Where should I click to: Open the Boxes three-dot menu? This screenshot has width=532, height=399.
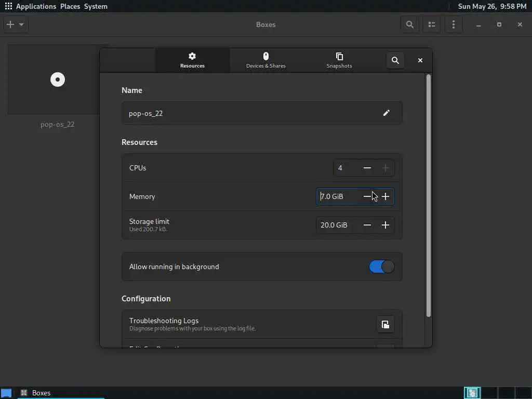[453, 24]
